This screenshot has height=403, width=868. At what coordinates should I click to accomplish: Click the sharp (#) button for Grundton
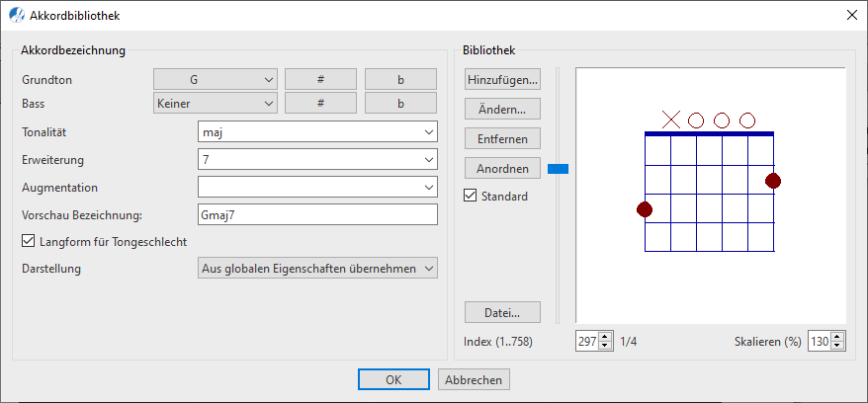tap(321, 79)
